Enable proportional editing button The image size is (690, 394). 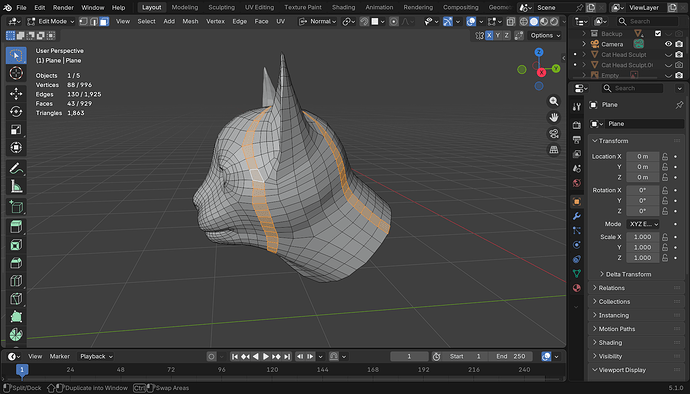click(x=394, y=21)
